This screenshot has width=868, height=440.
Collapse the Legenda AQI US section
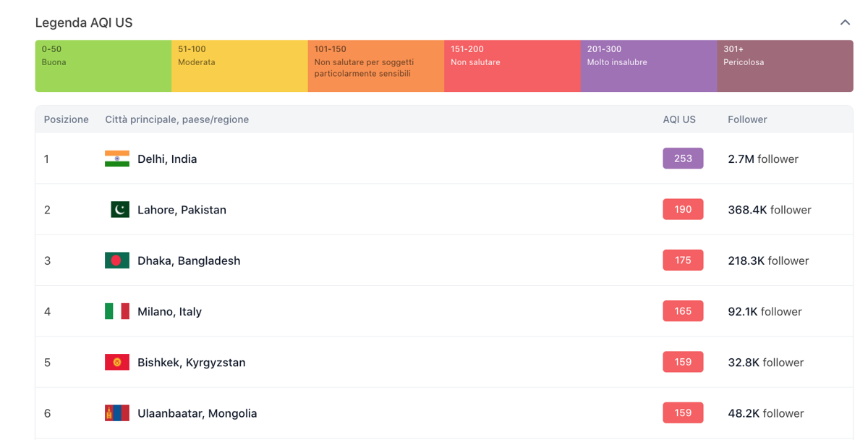[x=844, y=22]
